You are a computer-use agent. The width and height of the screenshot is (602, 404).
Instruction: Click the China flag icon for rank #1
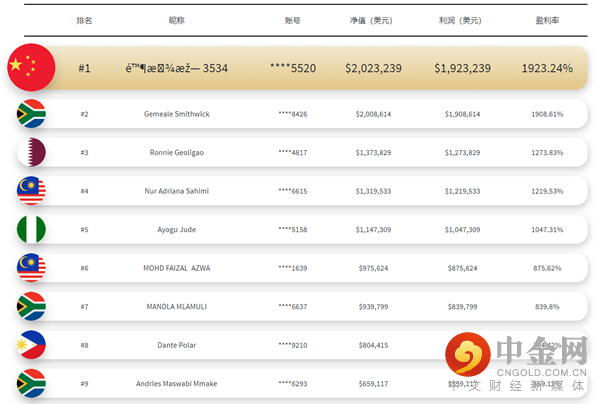tap(31, 68)
